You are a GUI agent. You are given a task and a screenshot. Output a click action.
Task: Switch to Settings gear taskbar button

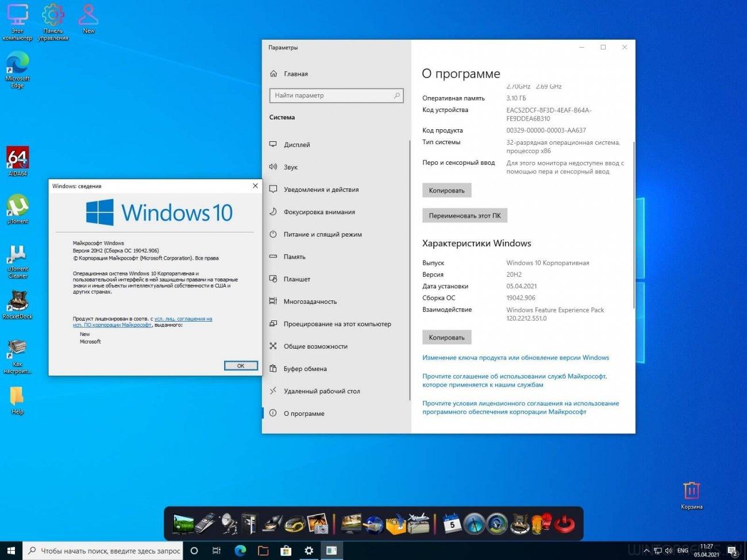(x=309, y=550)
